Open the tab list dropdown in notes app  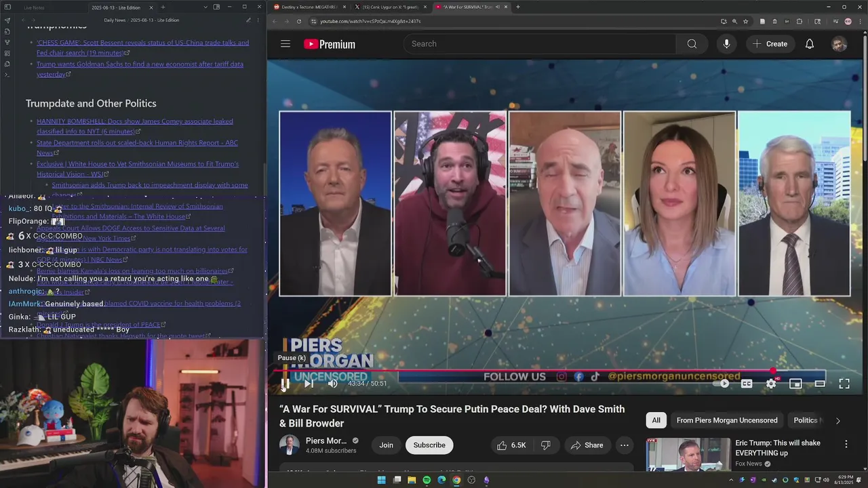205,7
